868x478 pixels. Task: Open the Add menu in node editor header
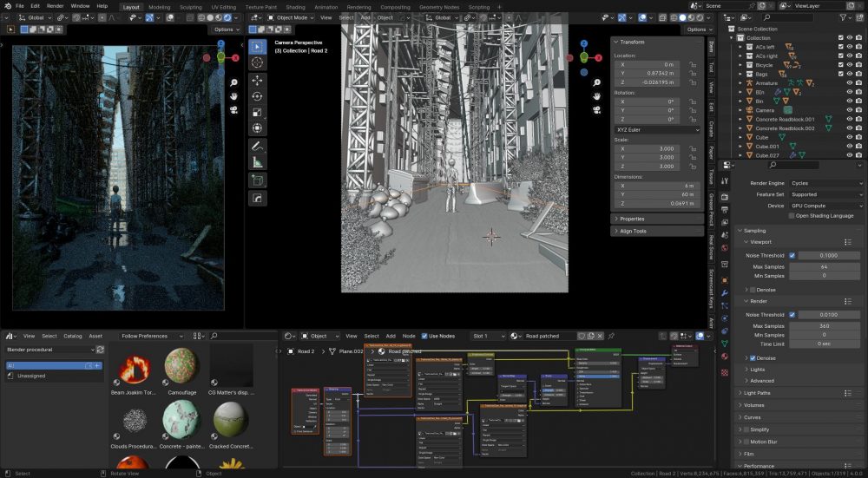click(x=391, y=336)
